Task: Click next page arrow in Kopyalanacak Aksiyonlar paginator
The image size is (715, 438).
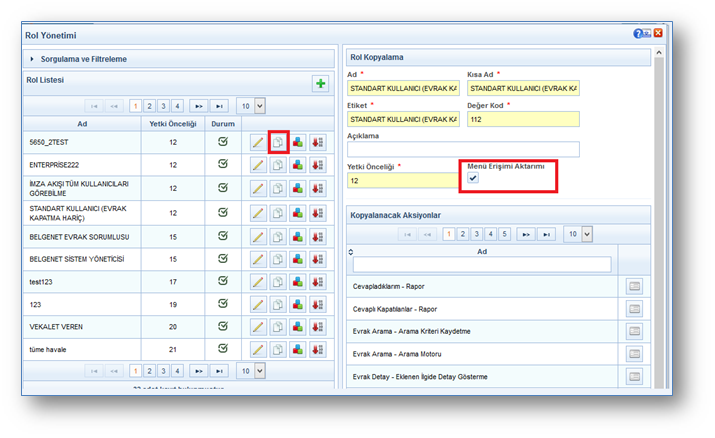Action: 525,234
